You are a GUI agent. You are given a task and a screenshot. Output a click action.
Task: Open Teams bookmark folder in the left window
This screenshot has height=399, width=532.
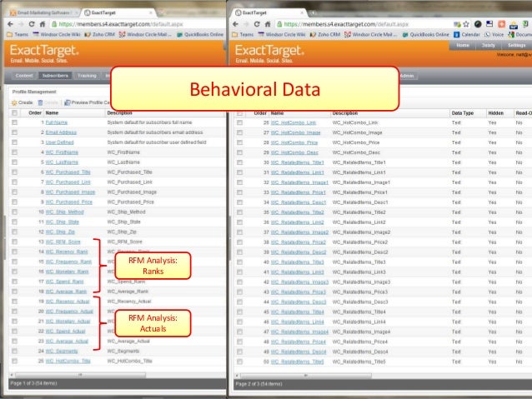tap(18, 35)
